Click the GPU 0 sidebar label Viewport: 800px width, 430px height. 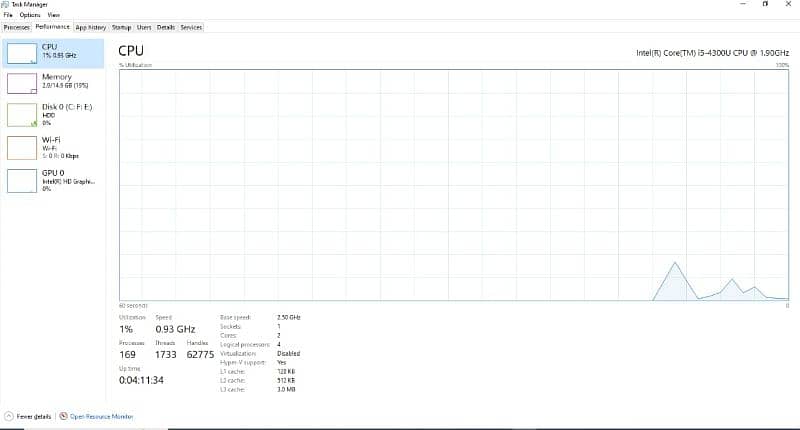coord(53,173)
